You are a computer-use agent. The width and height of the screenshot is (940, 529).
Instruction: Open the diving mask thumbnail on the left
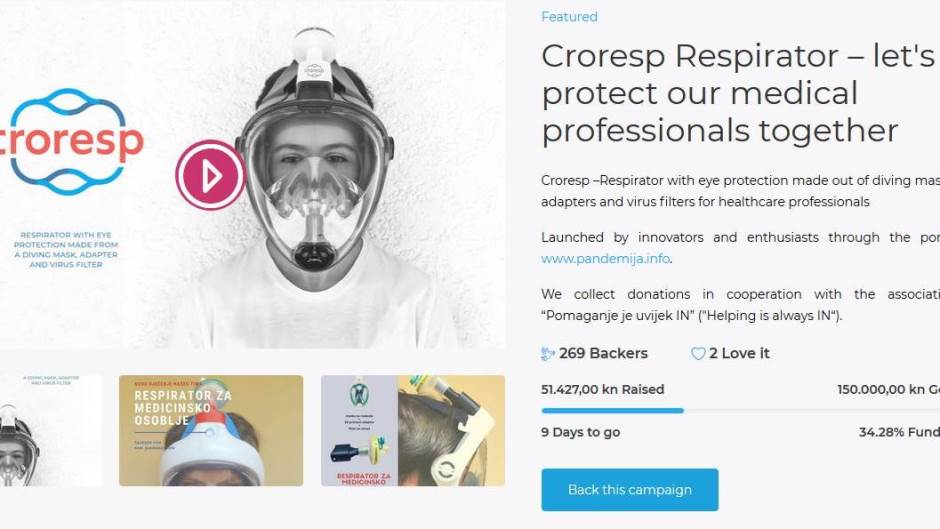(50, 431)
